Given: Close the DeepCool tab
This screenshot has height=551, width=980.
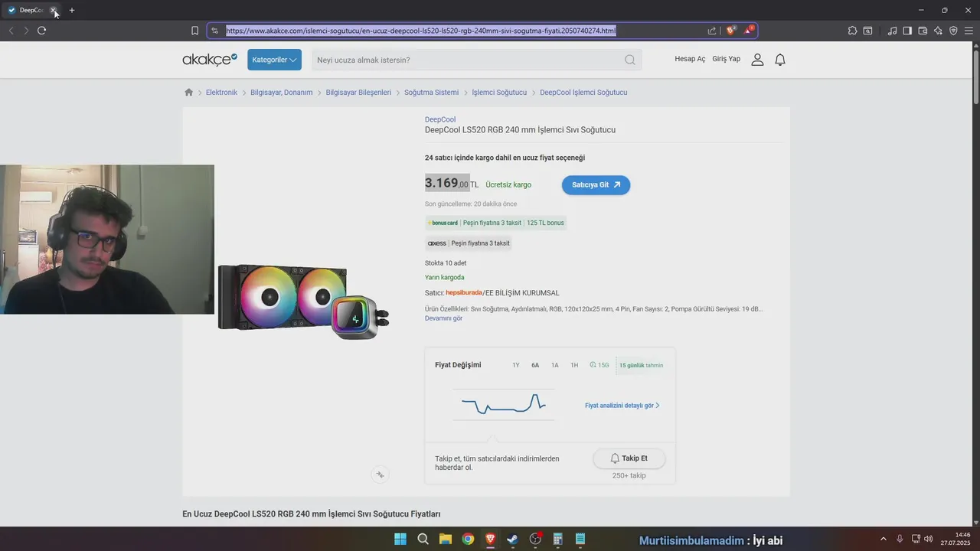Looking at the screenshot, I should (53, 10).
